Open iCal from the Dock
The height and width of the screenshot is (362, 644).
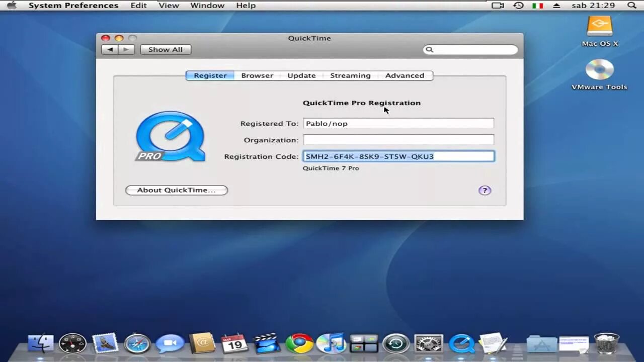tap(234, 343)
